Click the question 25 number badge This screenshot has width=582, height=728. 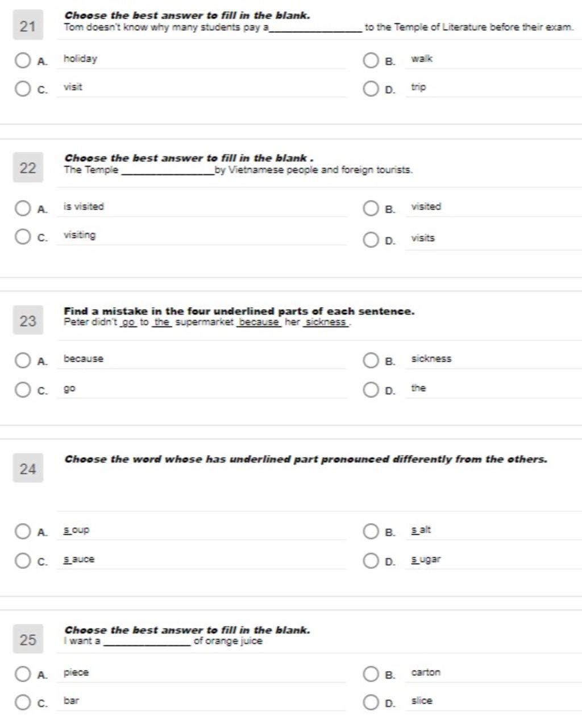(x=28, y=639)
